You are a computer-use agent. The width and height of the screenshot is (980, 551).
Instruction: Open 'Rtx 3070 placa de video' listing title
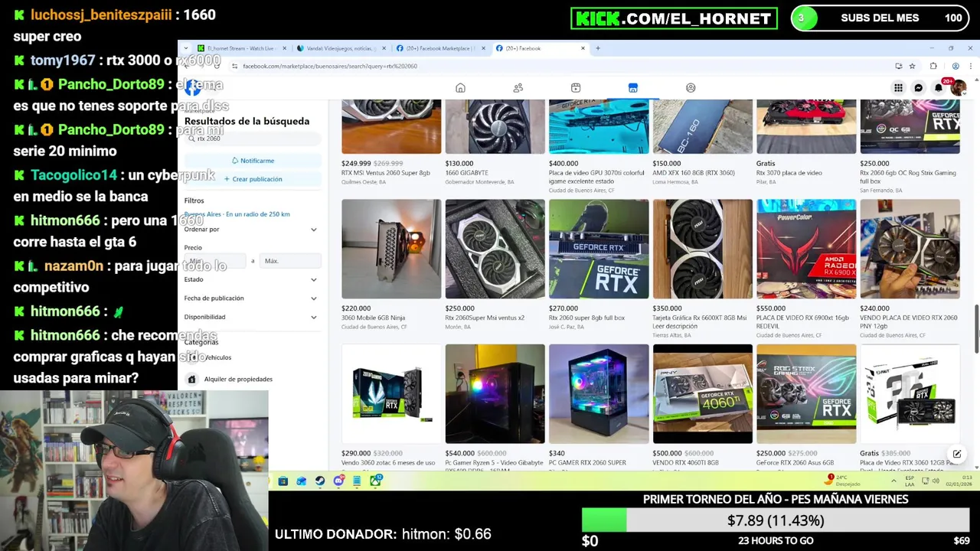(x=789, y=173)
